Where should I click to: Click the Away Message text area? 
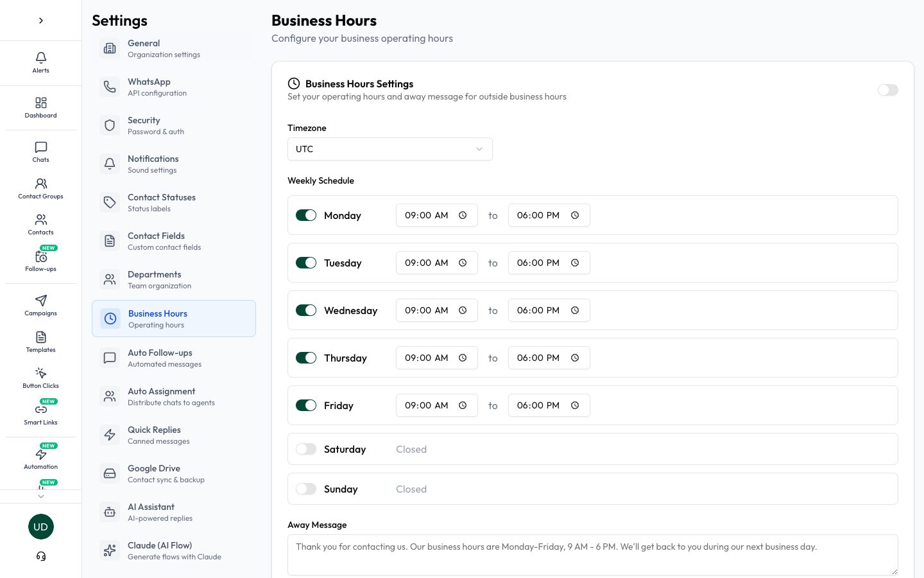click(593, 555)
